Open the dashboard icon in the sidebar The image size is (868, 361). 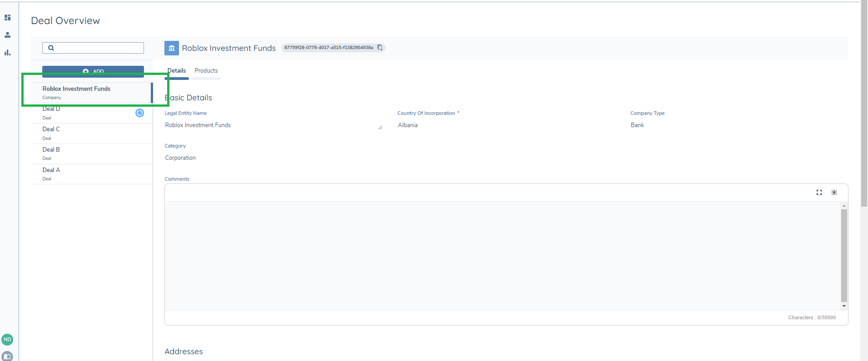click(7, 18)
